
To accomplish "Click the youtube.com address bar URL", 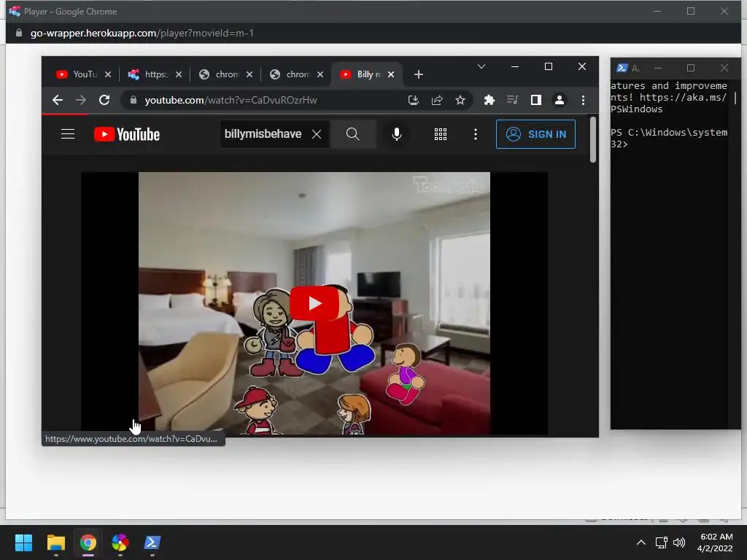I will click(x=231, y=100).
